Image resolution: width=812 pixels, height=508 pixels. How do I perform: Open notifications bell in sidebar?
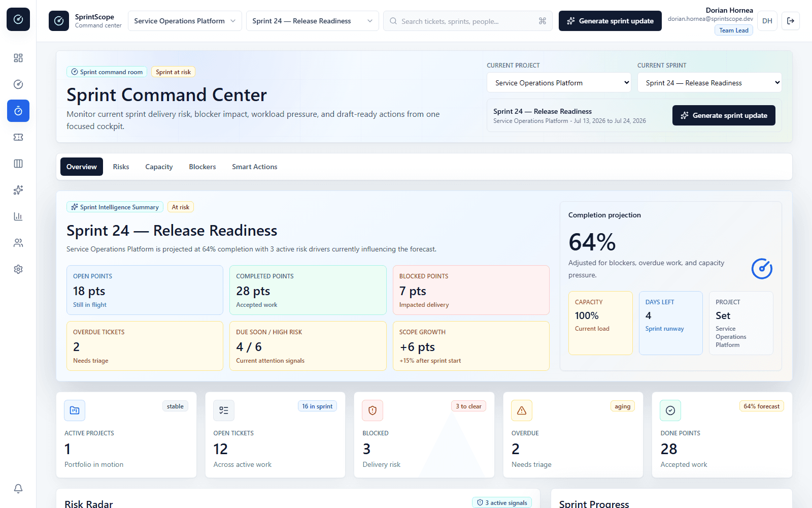pyautogui.click(x=18, y=489)
